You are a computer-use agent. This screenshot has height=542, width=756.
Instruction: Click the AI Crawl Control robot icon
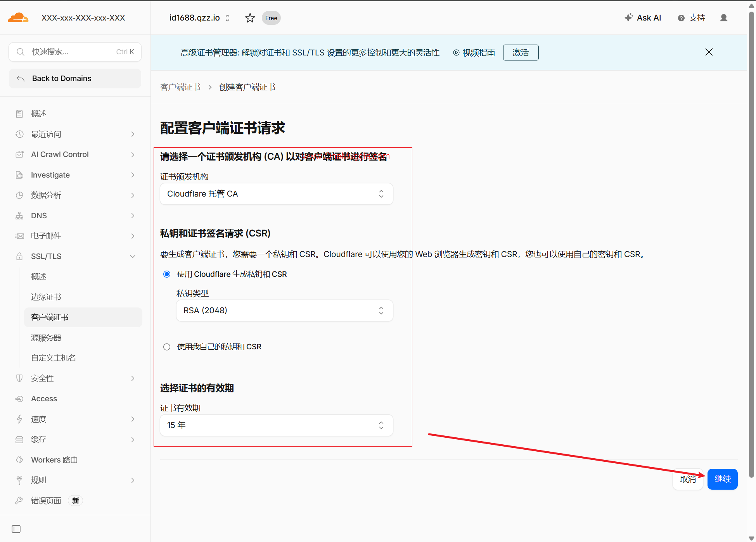19,154
